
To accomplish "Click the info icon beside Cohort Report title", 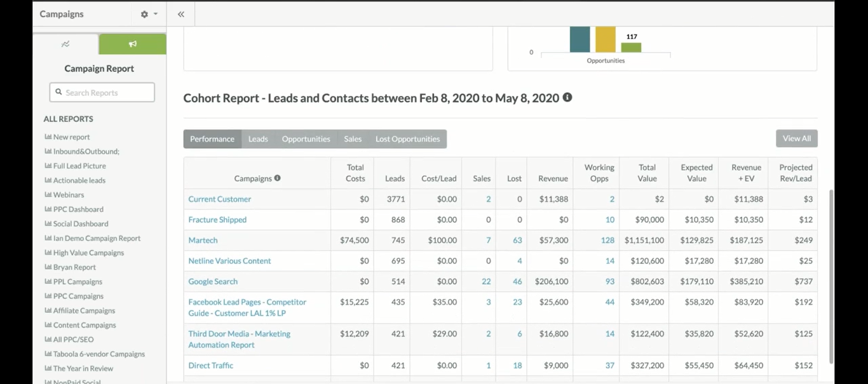I will click(x=567, y=98).
